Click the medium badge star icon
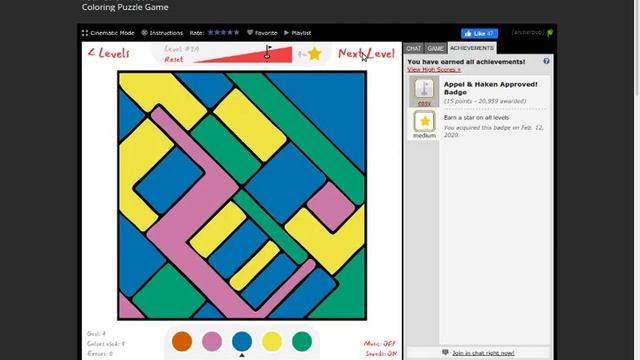Image resolution: width=640 pixels, height=360 pixels. tap(424, 121)
